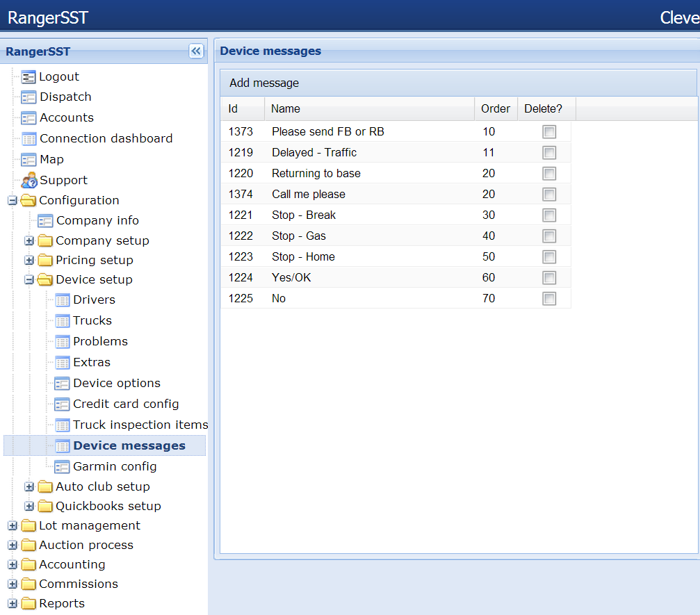This screenshot has width=700, height=615.
Task: Expand the Company setup folder
Action: pos(29,241)
